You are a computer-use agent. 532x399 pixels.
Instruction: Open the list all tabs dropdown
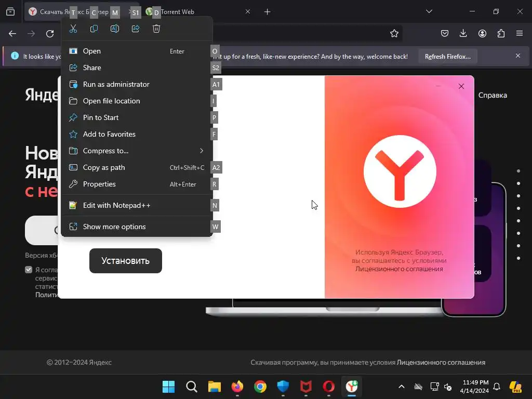(429, 11)
